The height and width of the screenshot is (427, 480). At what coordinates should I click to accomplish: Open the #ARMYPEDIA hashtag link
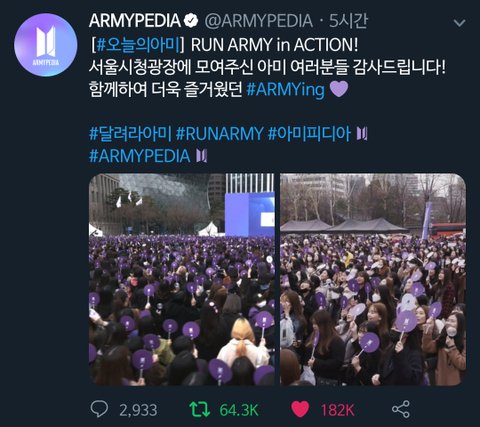tap(140, 156)
